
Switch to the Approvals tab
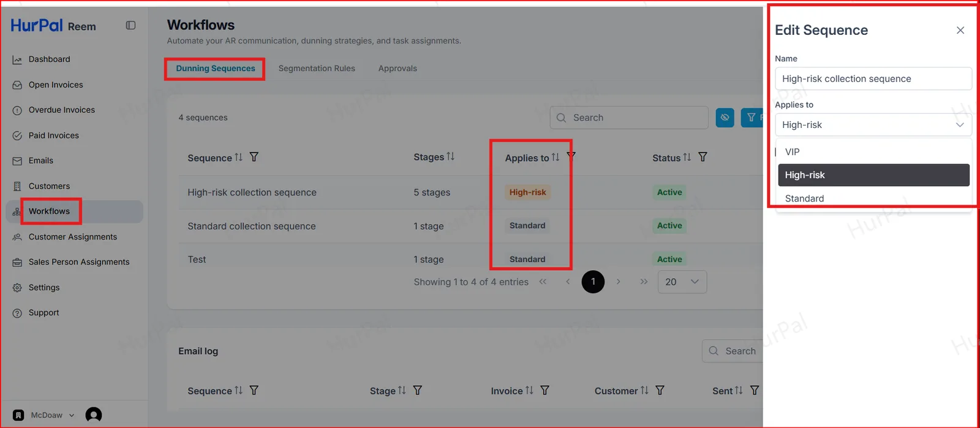point(398,69)
